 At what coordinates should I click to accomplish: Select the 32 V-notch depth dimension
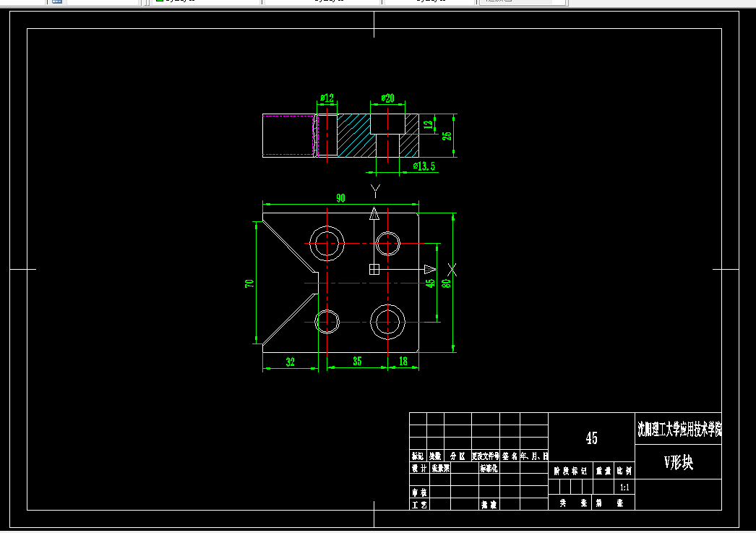pos(291,362)
